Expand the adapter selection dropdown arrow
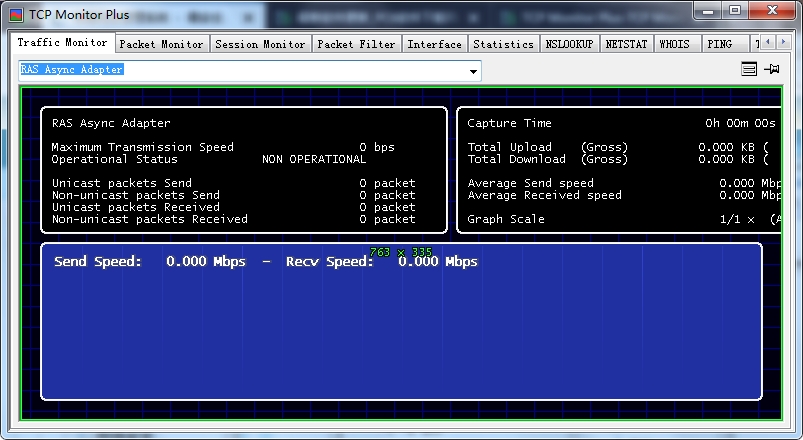This screenshot has height=440, width=803. pos(473,71)
